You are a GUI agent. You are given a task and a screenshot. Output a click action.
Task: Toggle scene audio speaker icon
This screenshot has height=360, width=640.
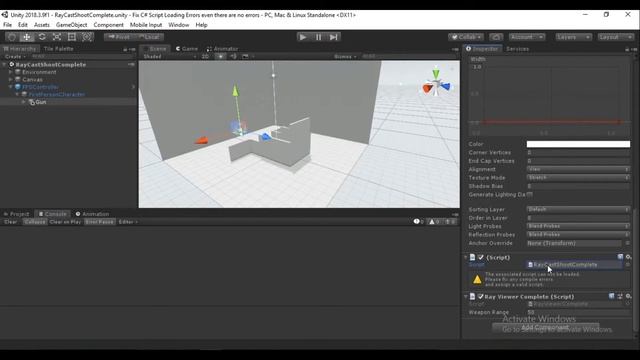233,56
